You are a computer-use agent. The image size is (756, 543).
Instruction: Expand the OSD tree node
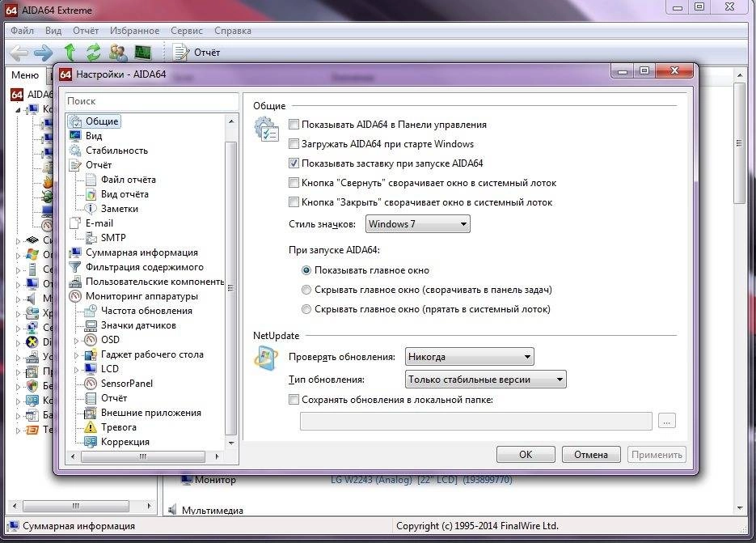[x=76, y=341]
